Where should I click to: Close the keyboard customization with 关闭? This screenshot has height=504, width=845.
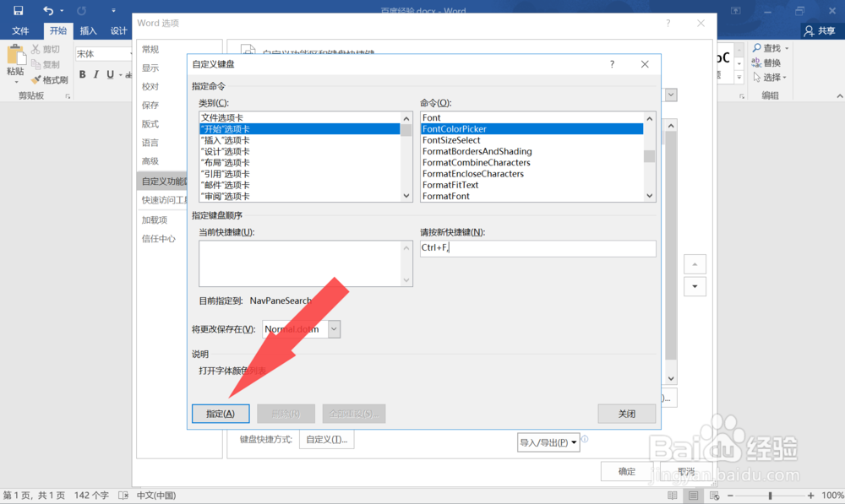[x=627, y=414]
